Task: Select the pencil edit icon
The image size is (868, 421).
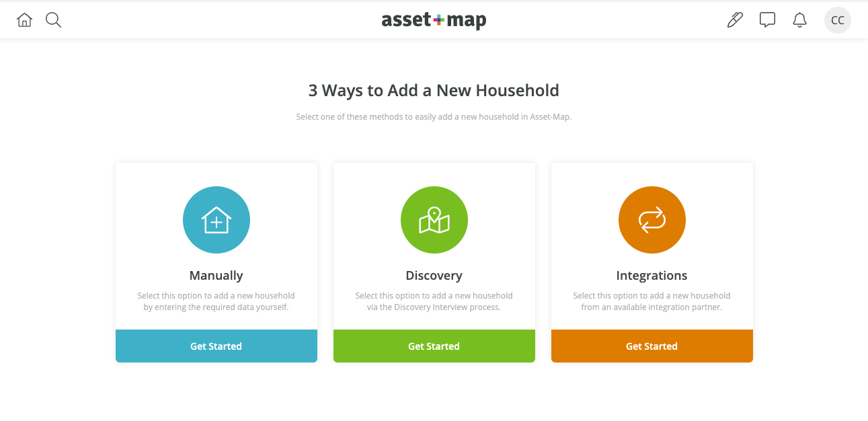Action: [x=734, y=20]
